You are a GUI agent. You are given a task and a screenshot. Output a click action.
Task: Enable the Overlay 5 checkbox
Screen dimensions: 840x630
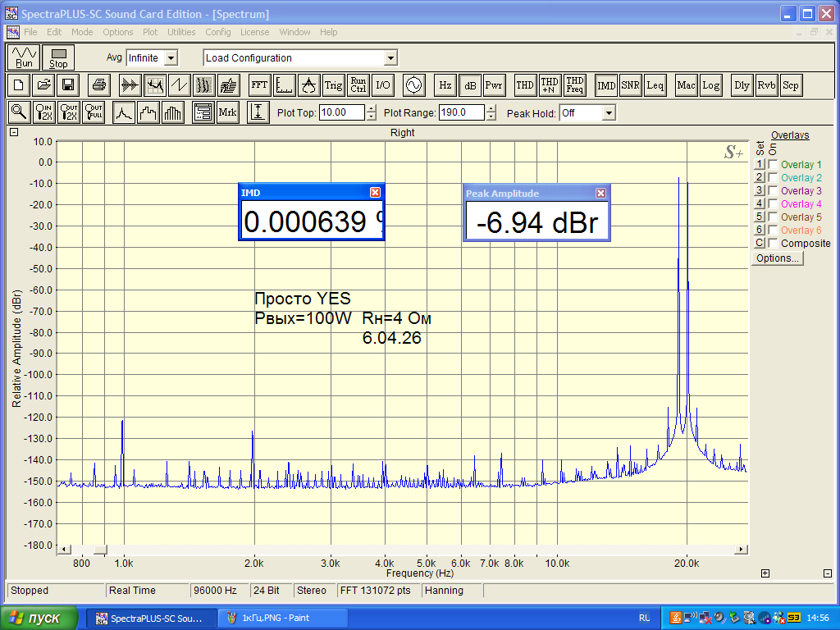click(x=773, y=217)
